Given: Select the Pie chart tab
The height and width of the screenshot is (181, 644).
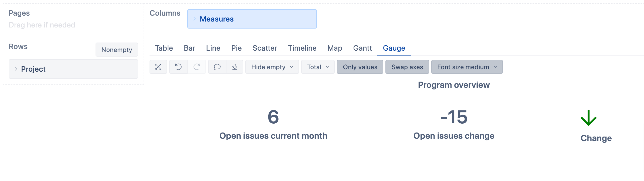Looking at the screenshot, I should pos(236,48).
